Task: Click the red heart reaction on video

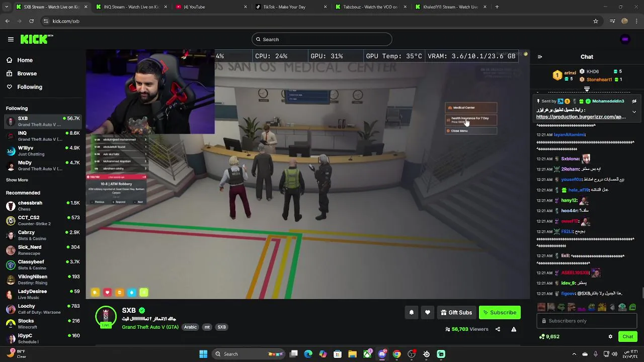Action: point(107,292)
